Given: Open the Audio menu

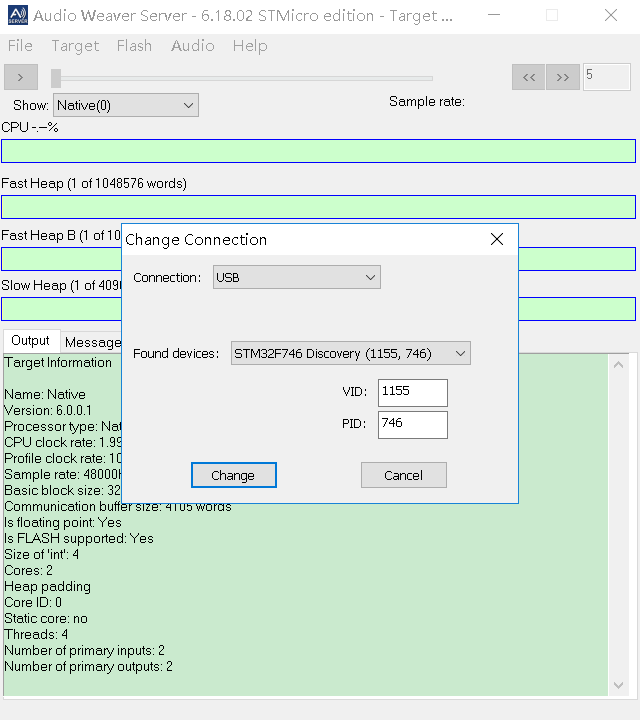Looking at the screenshot, I should pos(193,45).
